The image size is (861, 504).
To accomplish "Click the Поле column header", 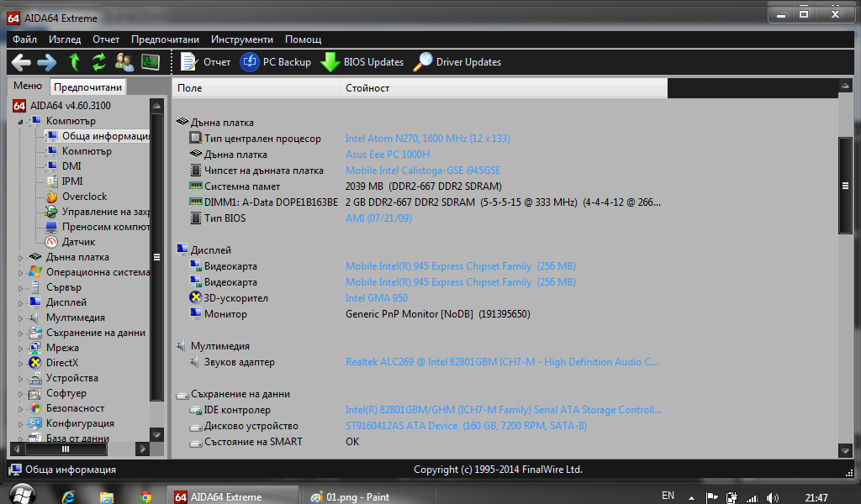I will (256, 87).
